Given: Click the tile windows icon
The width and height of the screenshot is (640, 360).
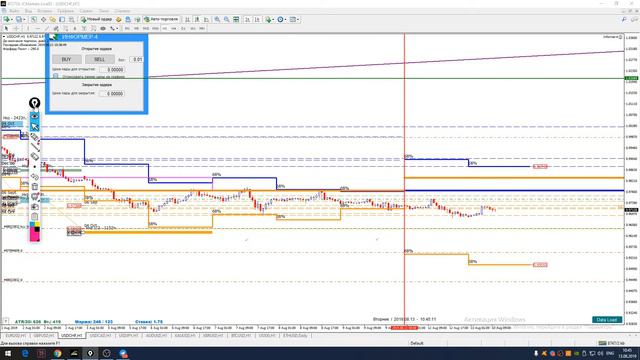Looking at the screenshot, I should (x=236, y=19).
